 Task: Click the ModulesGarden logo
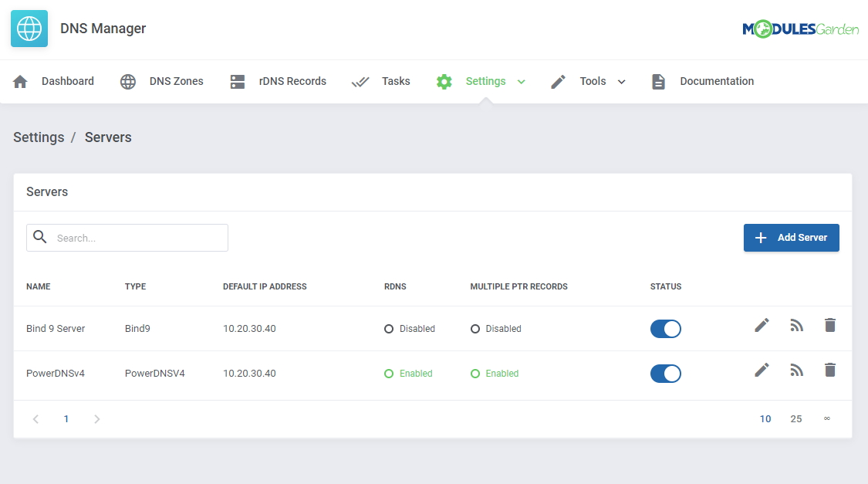pos(800,29)
